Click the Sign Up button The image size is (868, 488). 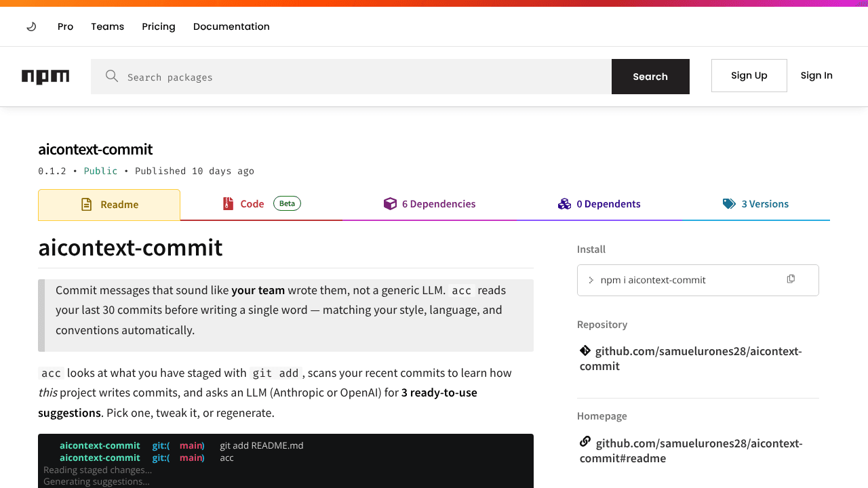coord(749,75)
